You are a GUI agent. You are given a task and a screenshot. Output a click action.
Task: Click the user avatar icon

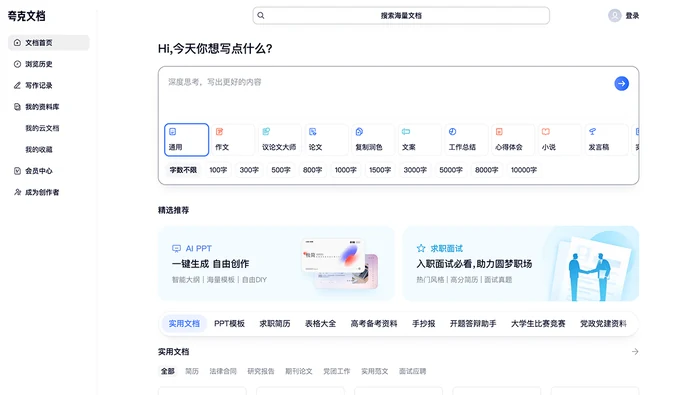coord(615,16)
